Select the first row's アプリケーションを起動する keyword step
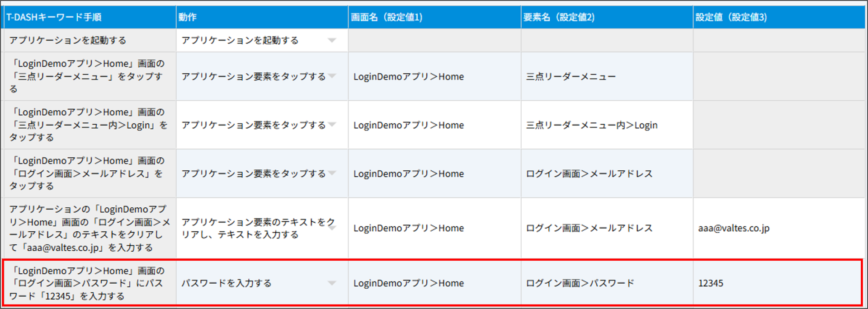The image size is (868, 309). point(68,40)
